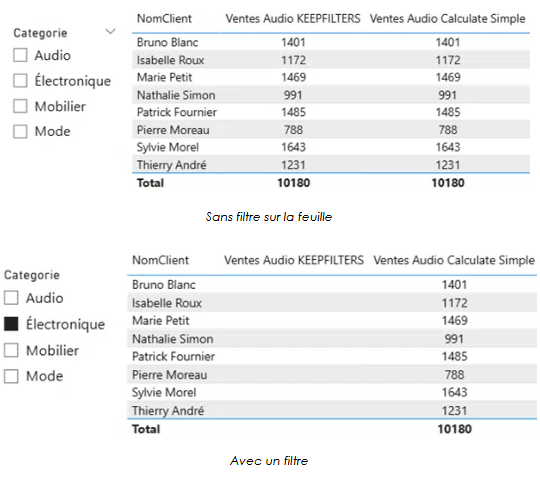Screen dimensions: 540x480
Task: Check Mode in the upper Categorie slicer
Action: (x=20, y=131)
